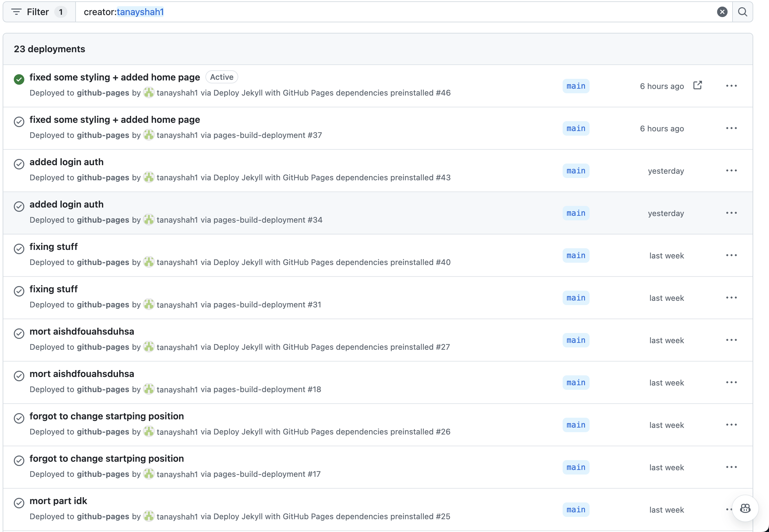This screenshot has width=769, height=532.
Task: Click status check icon for deployment #43
Action: tap(19, 164)
